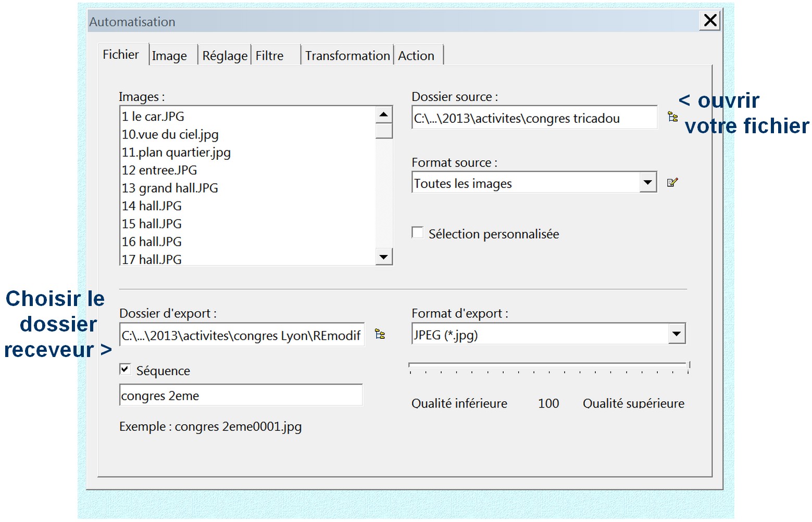
Task: Click the export folder browse icon
Action: pos(380,335)
